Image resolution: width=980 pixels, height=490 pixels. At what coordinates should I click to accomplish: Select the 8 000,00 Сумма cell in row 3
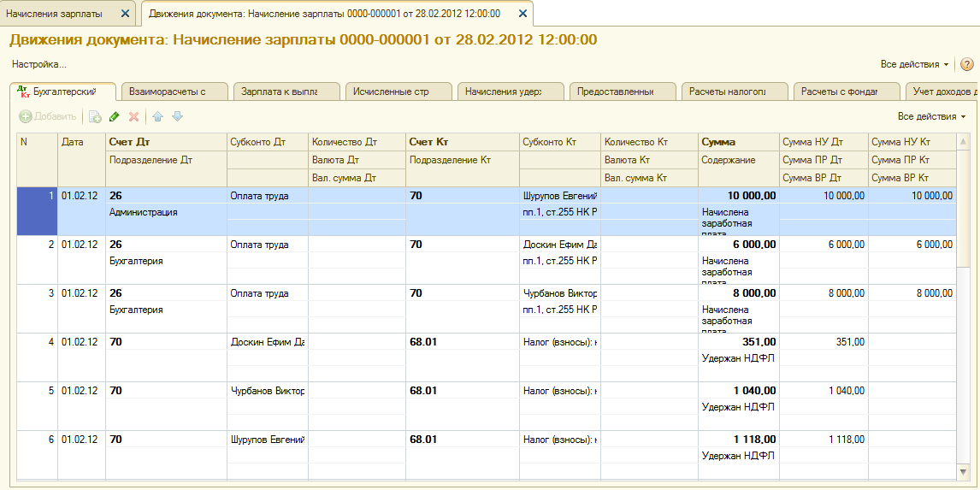point(738,293)
